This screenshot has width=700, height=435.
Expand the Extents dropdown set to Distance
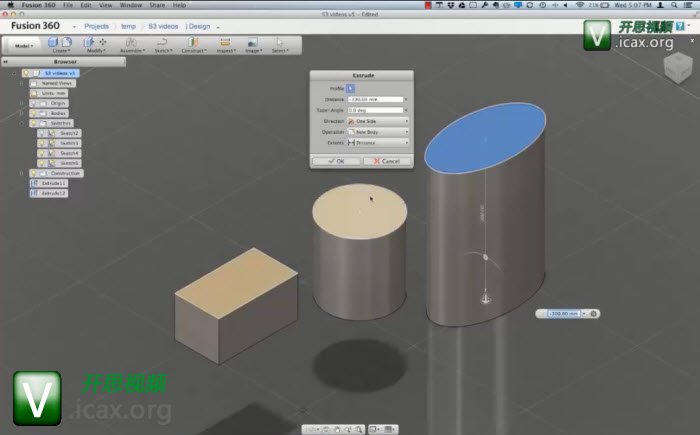[x=377, y=143]
